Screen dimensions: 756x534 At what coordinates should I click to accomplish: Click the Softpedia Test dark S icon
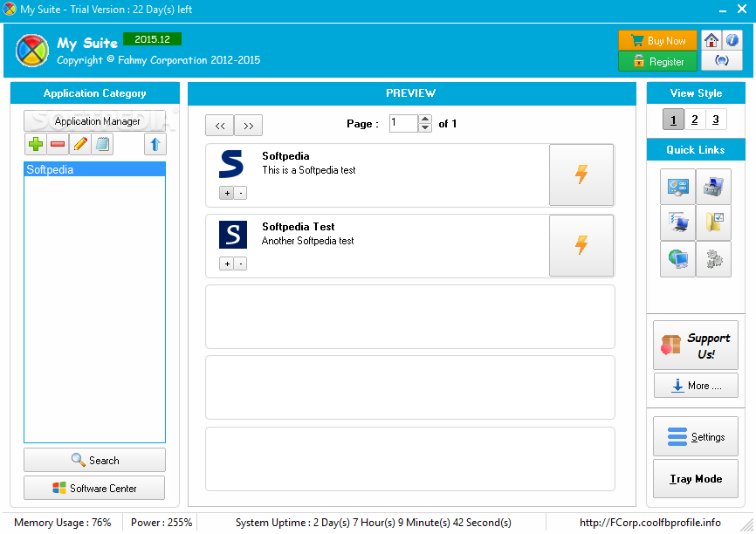pos(233,235)
